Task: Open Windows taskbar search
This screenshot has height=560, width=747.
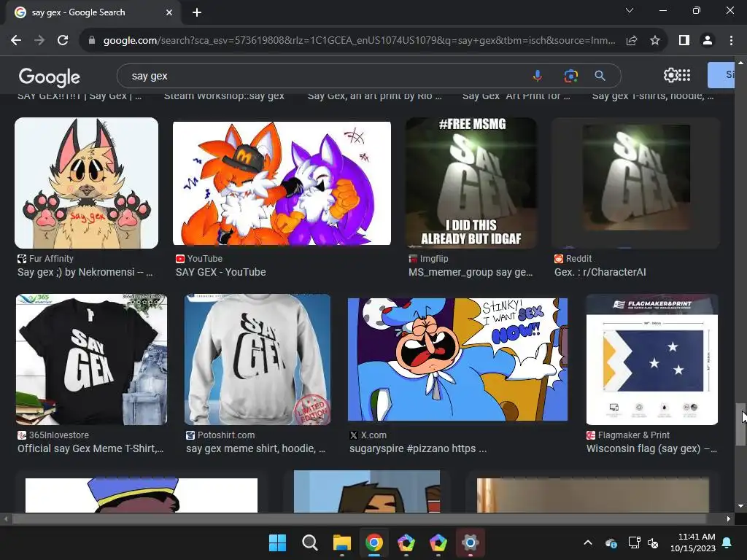Action: point(309,542)
